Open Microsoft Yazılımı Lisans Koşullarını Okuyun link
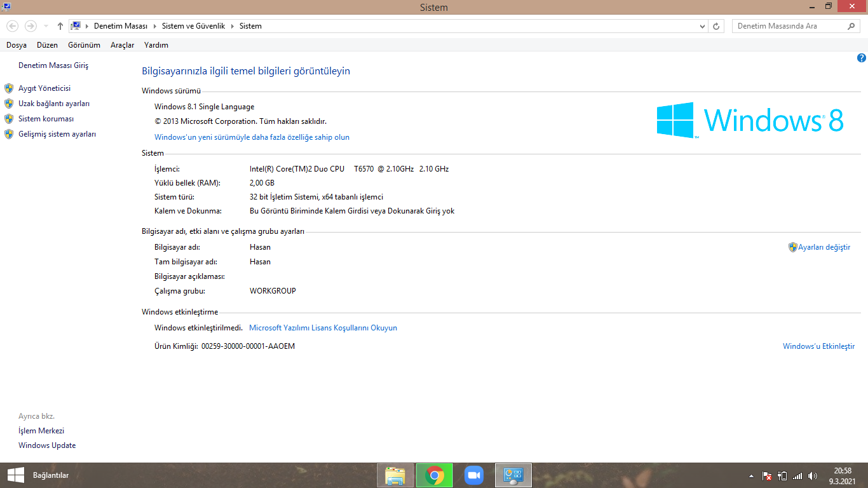 tap(323, 328)
